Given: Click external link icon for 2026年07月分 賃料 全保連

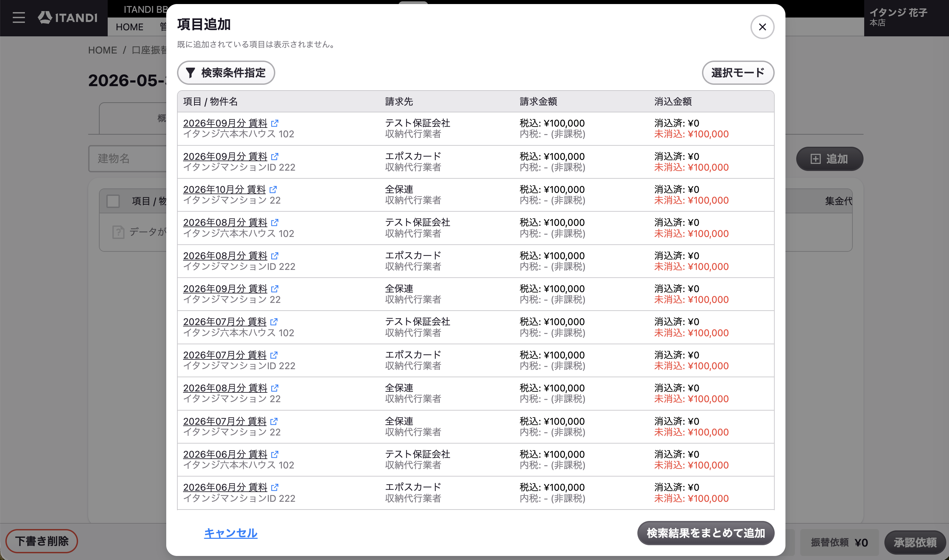Looking at the screenshot, I should point(274,421).
